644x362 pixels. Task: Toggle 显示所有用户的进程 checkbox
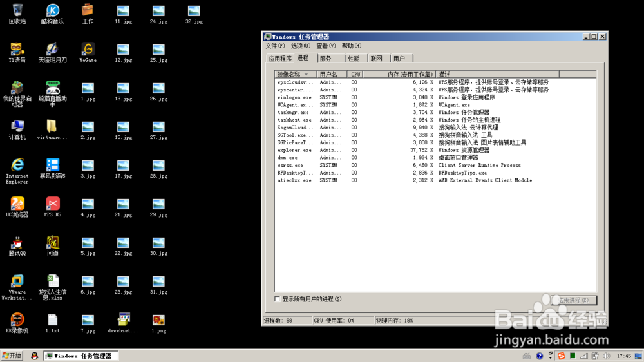point(277,299)
